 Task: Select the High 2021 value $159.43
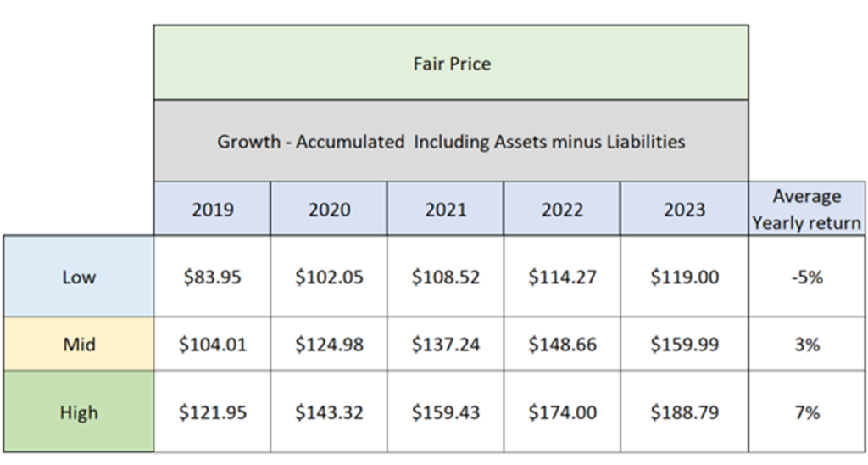click(445, 413)
